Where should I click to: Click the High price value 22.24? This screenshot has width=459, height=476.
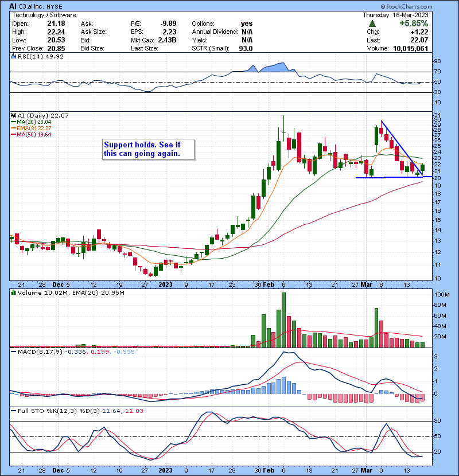click(x=56, y=32)
